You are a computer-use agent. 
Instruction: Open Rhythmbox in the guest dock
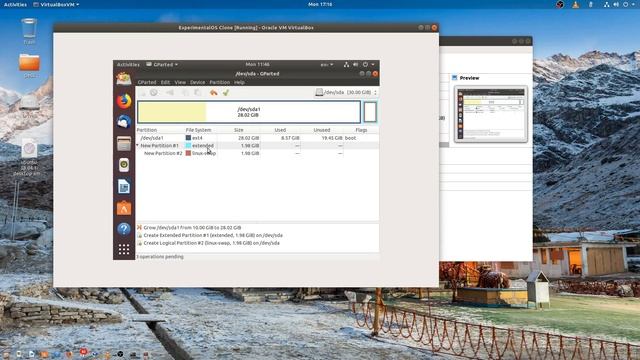point(124,165)
